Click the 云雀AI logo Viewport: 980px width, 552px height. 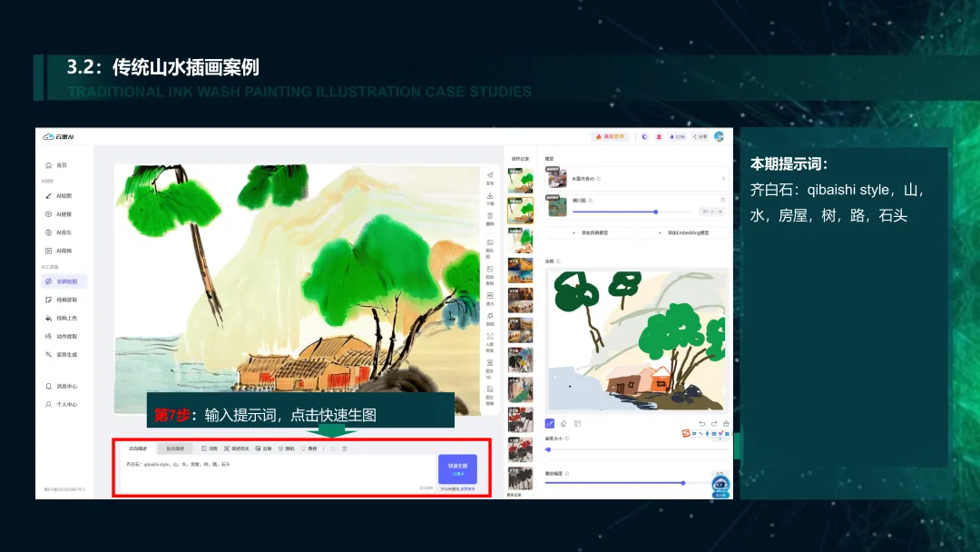pos(59,137)
